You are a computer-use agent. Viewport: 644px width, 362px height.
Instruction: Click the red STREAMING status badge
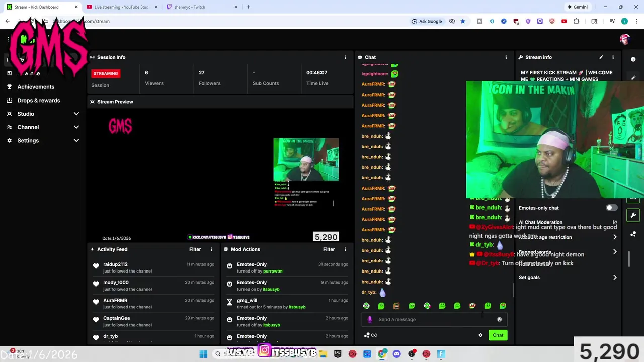click(x=106, y=73)
